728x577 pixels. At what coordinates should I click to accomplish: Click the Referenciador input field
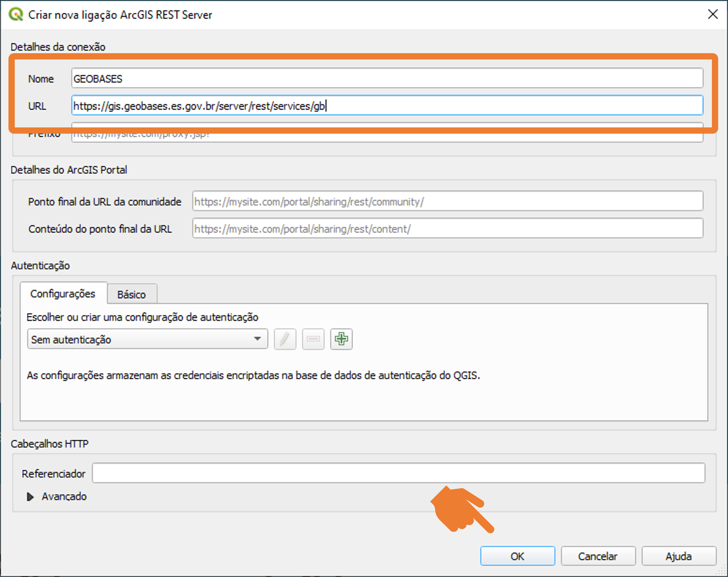point(398,473)
